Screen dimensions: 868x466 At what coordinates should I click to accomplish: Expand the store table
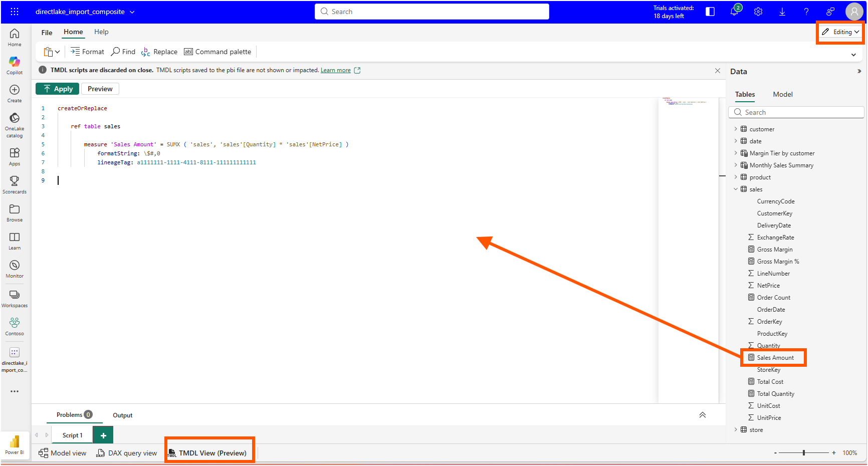click(736, 429)
